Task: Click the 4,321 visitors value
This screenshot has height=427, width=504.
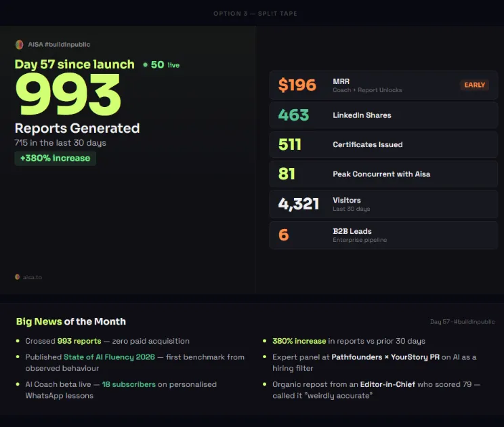Action: tap(299, 204)
